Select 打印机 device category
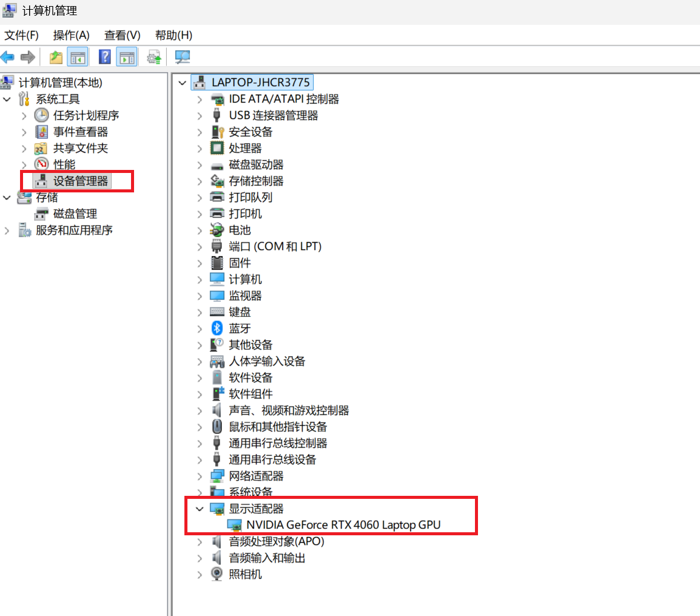700x616 pixels. tap(245, 214)
